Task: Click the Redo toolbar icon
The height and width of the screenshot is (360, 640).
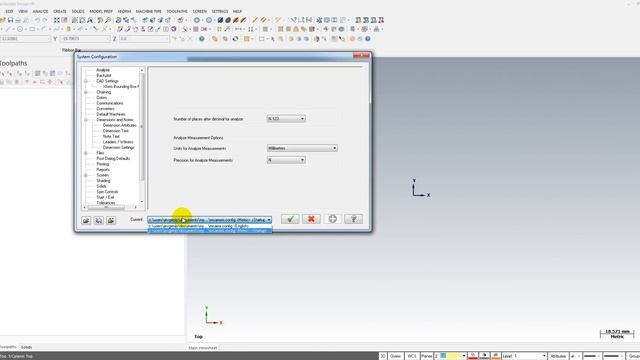Action: [x=44, y=20]
